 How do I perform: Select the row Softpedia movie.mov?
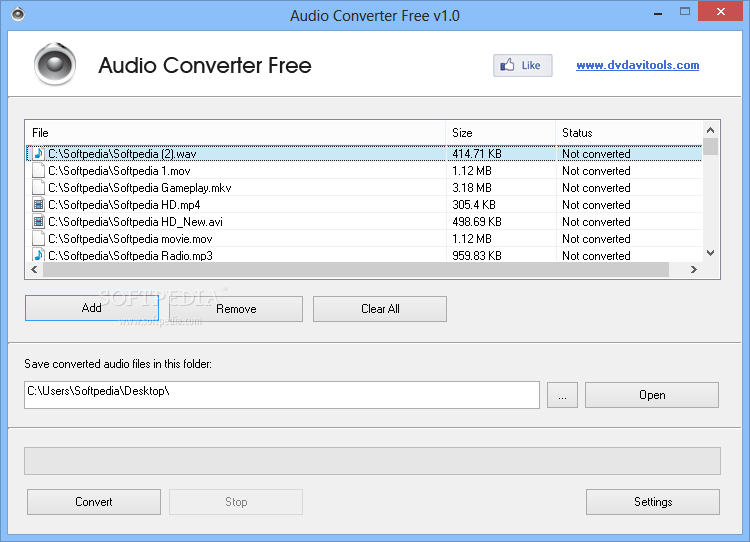coord(364,239)
